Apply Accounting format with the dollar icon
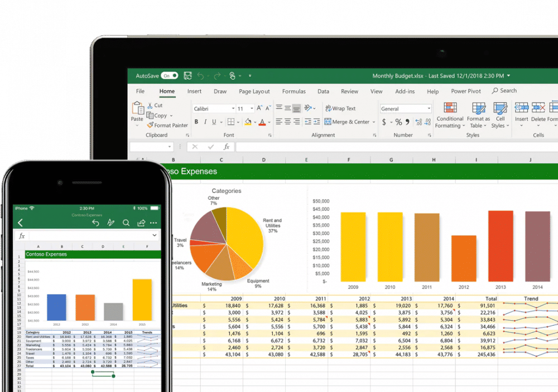 384,122
